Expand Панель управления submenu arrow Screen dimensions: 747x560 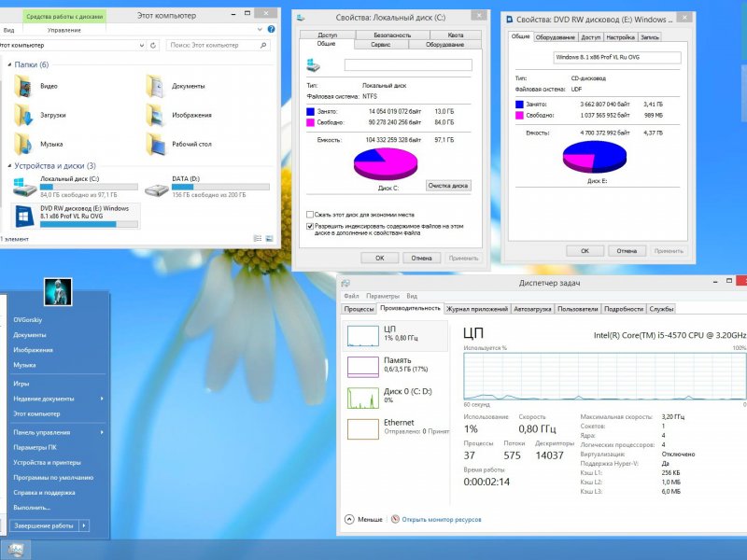pyautogui.click(x=102, y=432)
